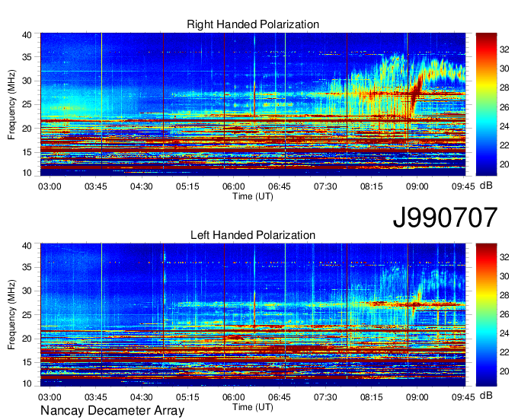Click the 04:30 time tick under Right Handed plot
The image size is (518, 420).
[x=142, y=186]
